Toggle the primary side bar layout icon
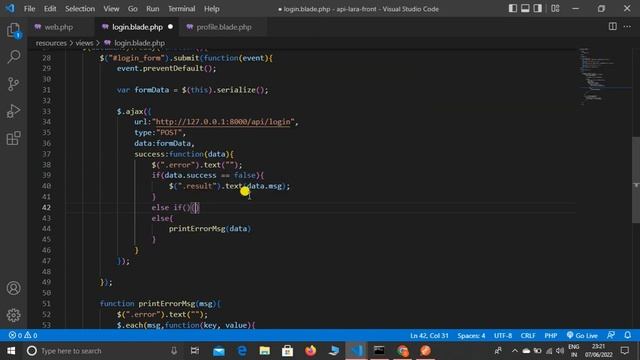The width and height of the screenshot is (640, 360). (x=513, y=9)
